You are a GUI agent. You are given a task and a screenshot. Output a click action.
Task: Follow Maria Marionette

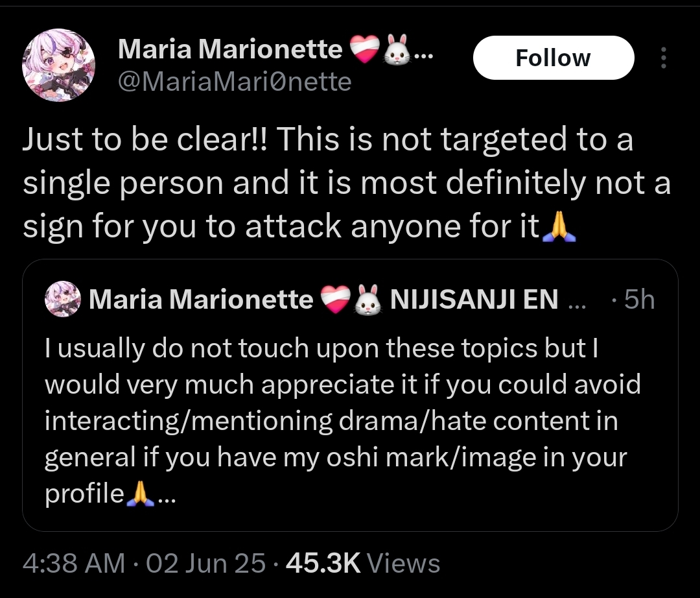pos(553,58)
